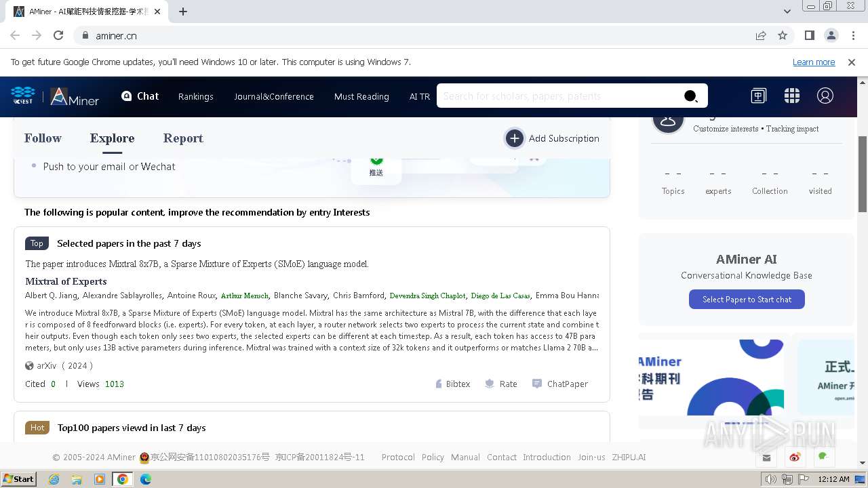The height and width of the screenshot is (488, 868).
Task: Go back with the browser back arrow
Action: (x=15, y=35)
